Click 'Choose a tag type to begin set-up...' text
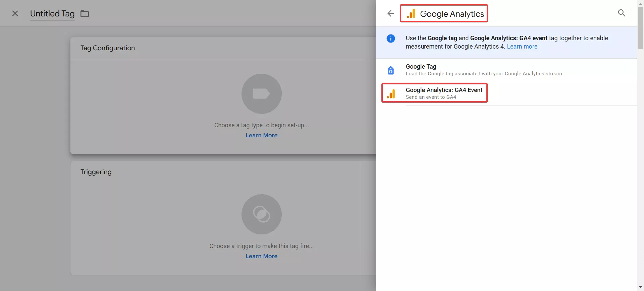 click(x=262, y=125)
